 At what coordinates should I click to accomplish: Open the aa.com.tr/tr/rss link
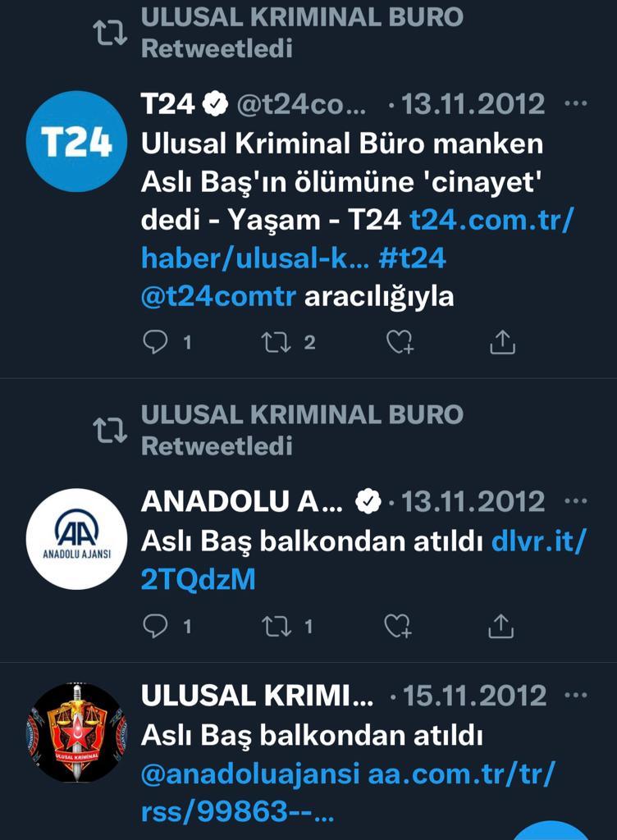[x=348, y=793]
